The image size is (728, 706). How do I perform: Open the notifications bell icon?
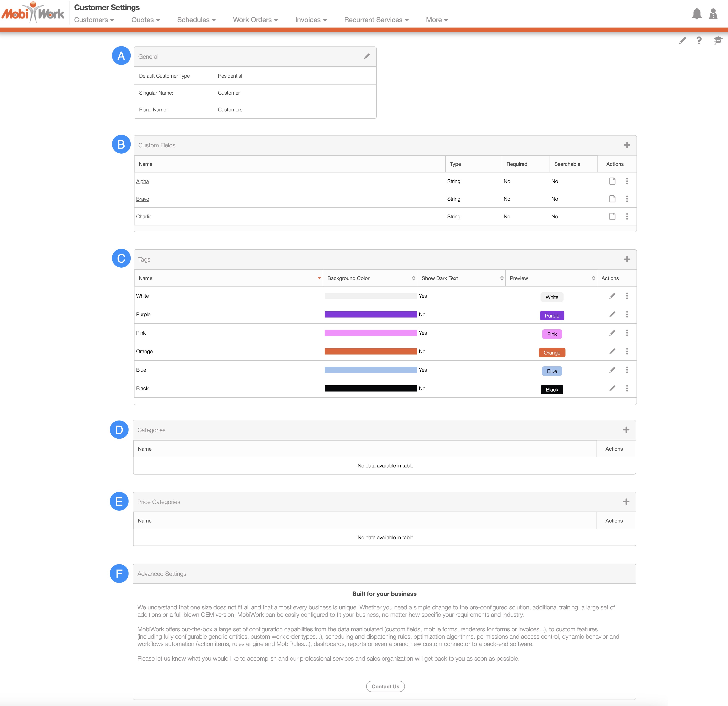click(696, 14)
